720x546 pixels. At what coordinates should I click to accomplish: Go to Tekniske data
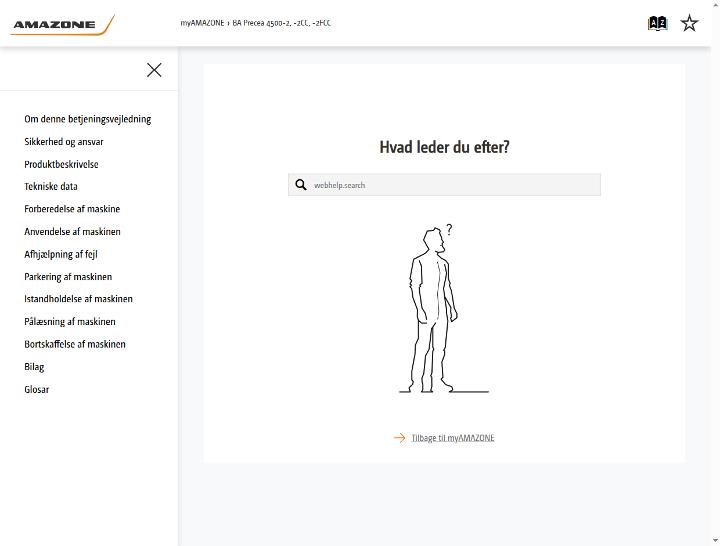51,186
